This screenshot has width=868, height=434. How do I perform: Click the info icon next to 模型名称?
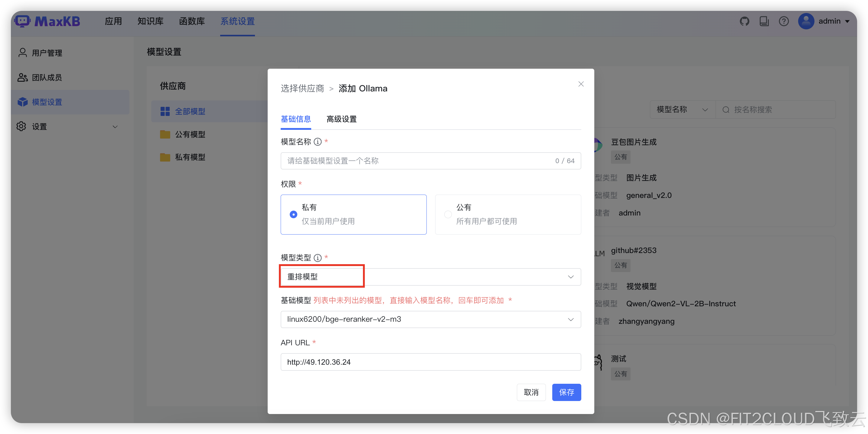click(x=318, y=142)
